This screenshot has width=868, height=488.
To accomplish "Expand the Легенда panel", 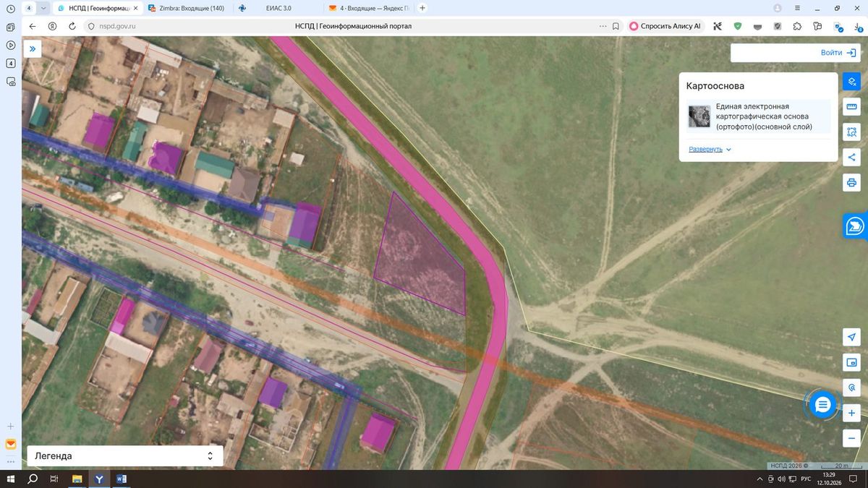I will (125, 456).
